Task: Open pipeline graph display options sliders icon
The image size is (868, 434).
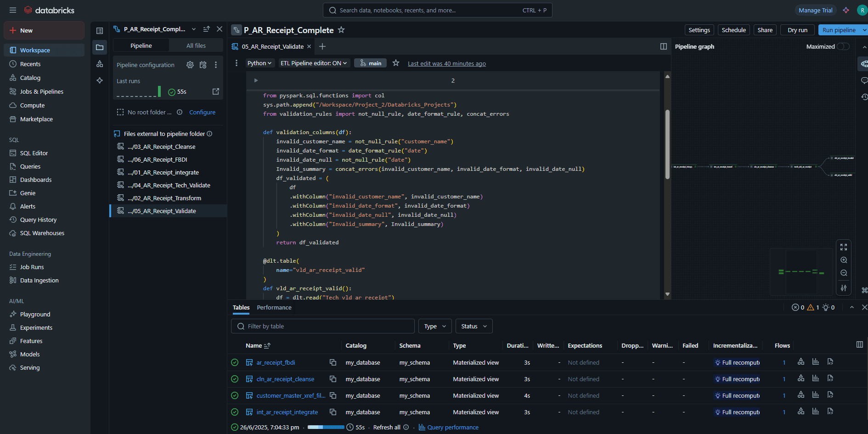Action: (844, 288)
